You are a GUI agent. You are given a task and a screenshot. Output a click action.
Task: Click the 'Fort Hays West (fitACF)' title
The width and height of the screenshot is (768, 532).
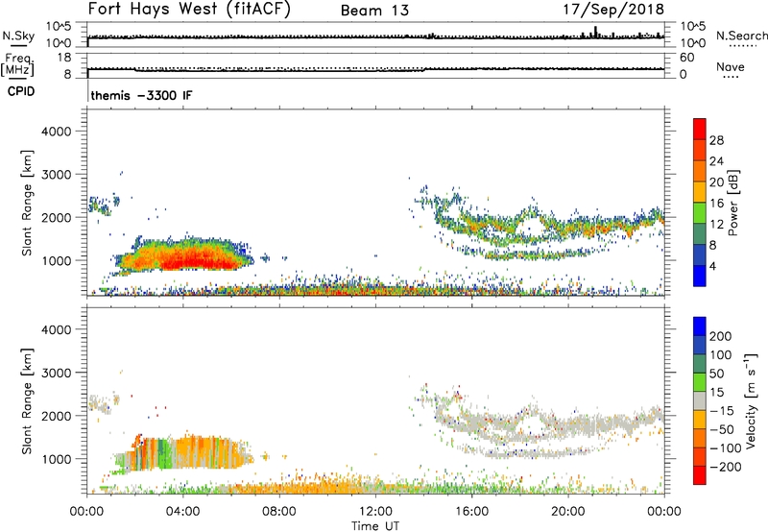189,9
